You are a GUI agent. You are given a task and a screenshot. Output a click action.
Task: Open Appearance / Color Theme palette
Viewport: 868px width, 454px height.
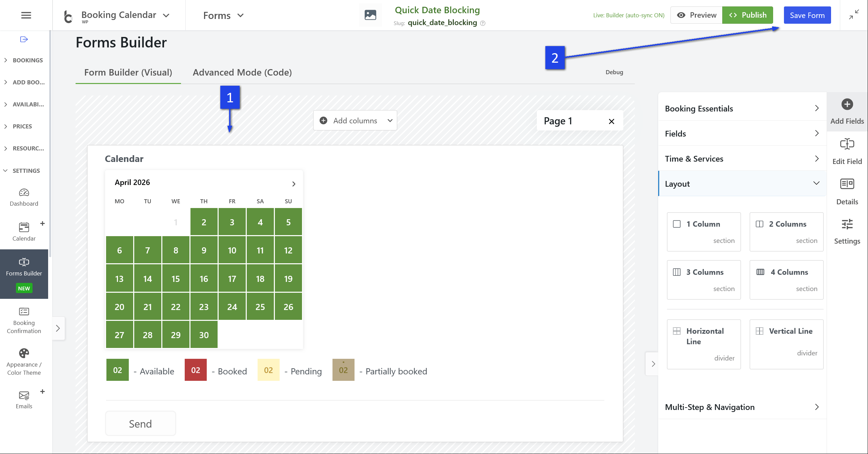24,353
